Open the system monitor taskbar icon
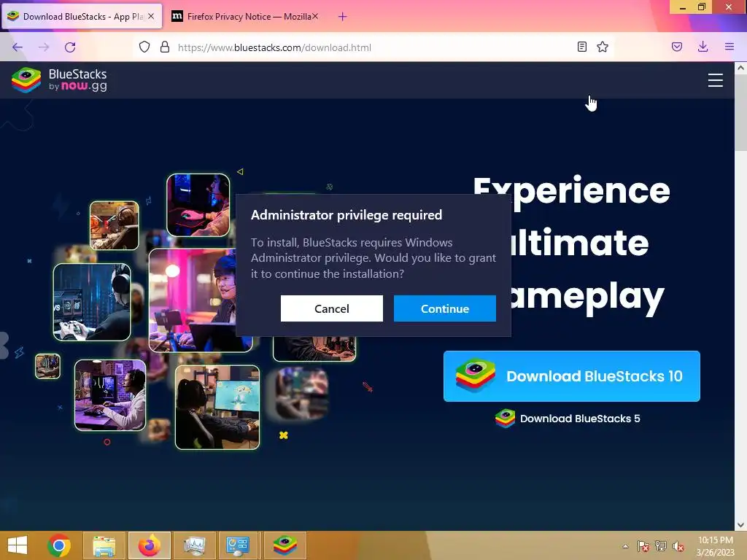The width and height of the screenshot is (747, 560). [194, 545]
